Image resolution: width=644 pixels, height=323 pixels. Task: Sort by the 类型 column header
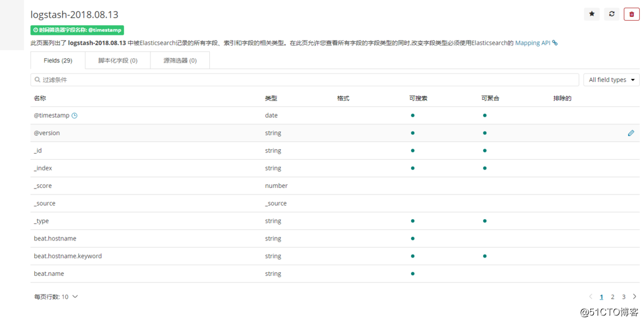pos(271,98)
